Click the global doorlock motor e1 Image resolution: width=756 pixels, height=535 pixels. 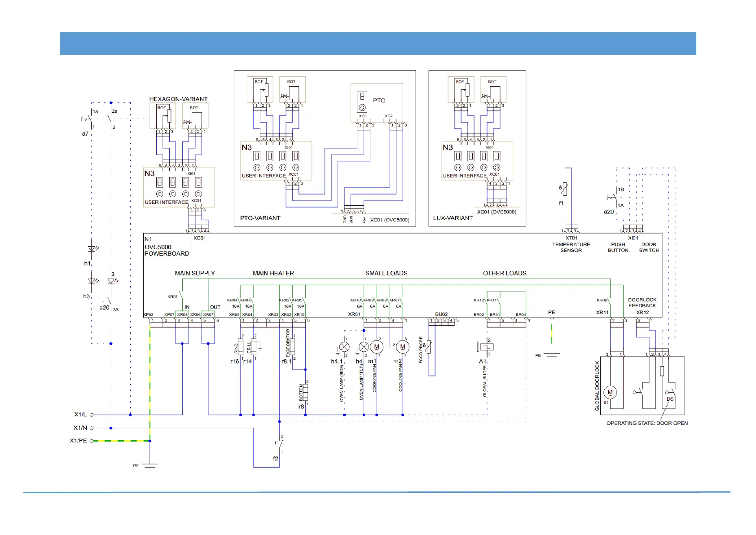610,392
